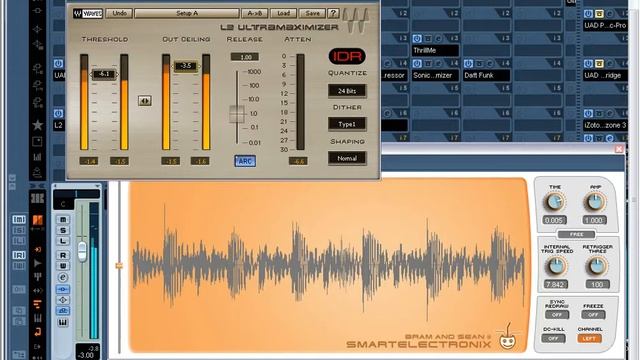Open the Daft Funk insert slot

487,76
